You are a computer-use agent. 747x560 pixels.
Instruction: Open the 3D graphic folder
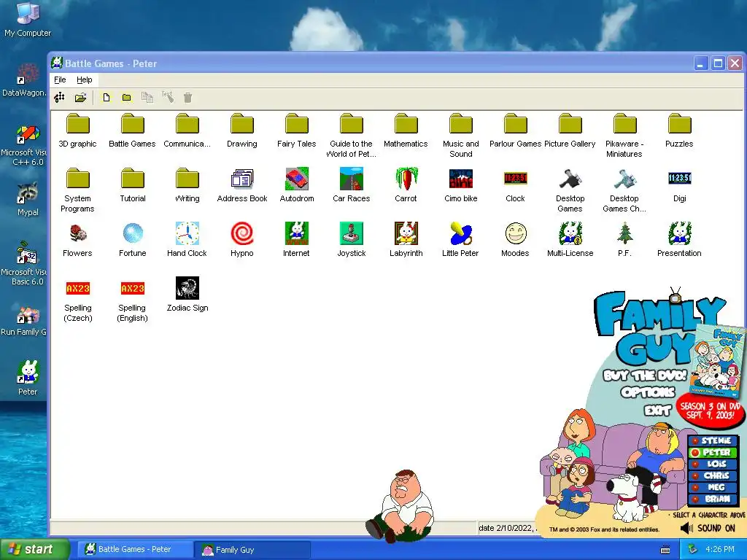pos(77,124)
